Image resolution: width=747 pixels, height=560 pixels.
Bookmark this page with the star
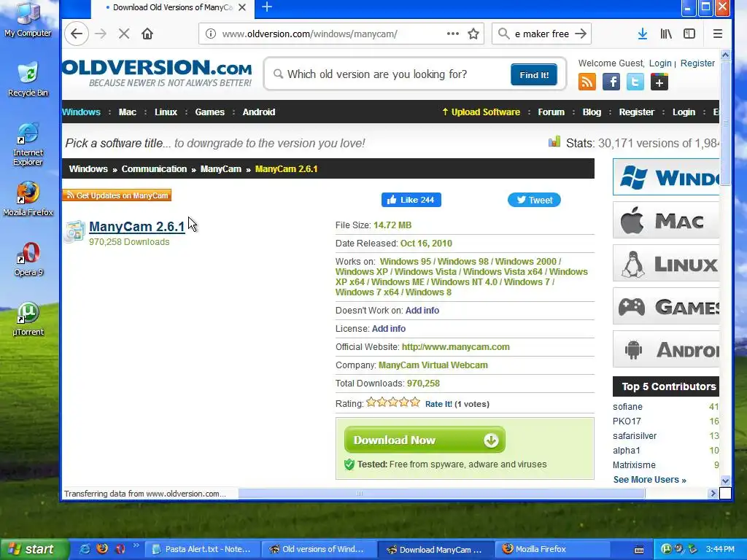click(x=473, y=34)
